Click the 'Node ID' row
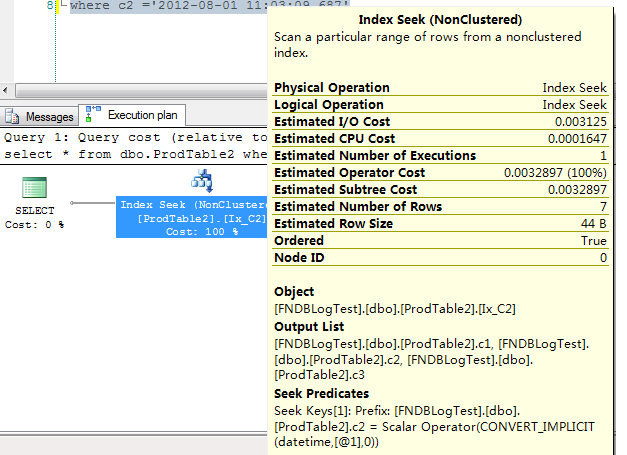 [x=440, y=258]
